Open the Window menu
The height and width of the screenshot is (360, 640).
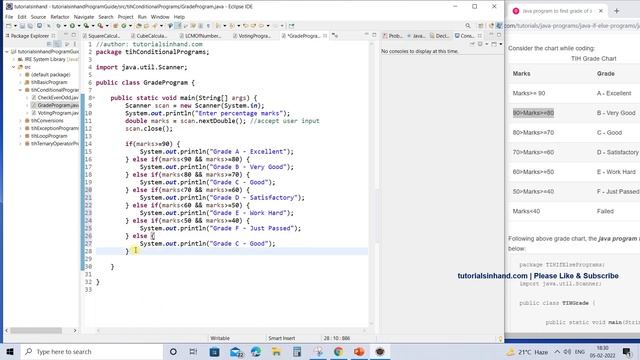coord(160,17)
